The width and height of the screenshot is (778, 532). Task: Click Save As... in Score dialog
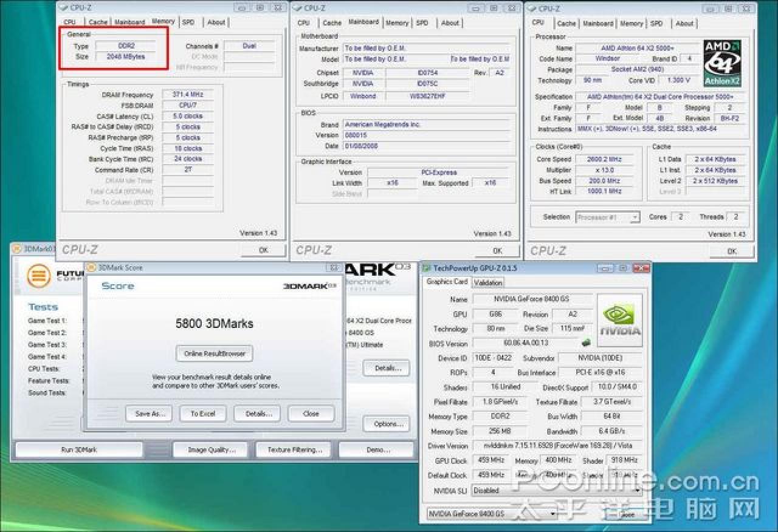tap(149, 414)
